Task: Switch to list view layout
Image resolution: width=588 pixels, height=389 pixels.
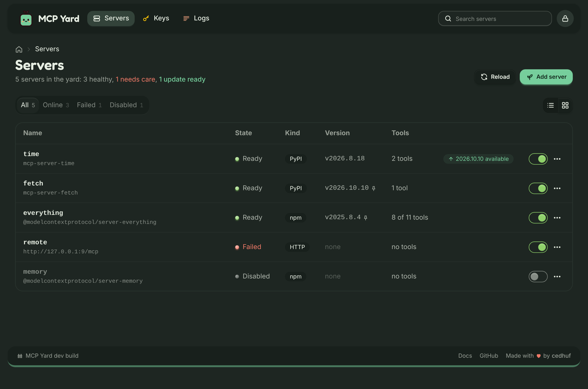Action: pos(550,105)
